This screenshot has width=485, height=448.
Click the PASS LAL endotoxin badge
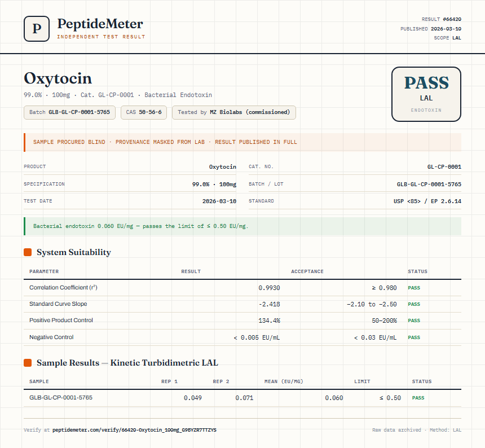coord(426,94)
